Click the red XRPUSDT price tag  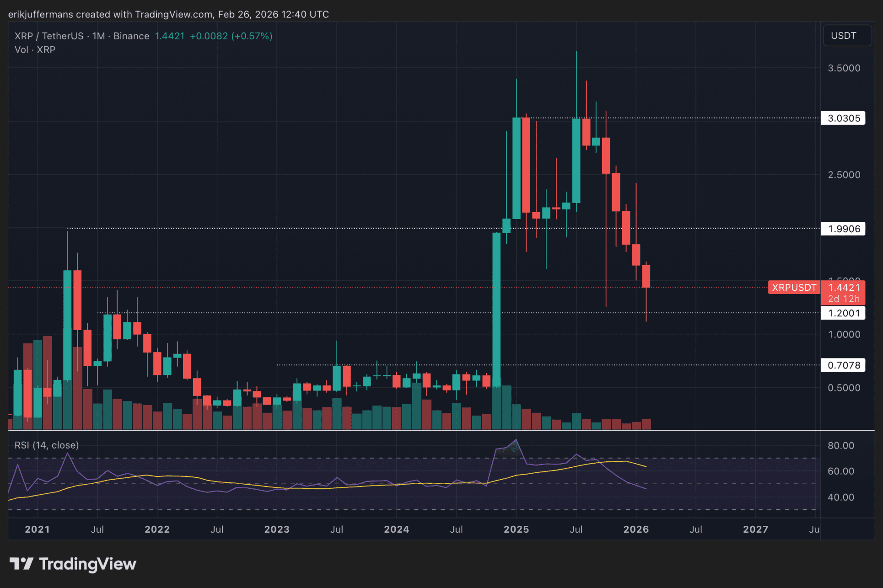(x=794, y=288)
